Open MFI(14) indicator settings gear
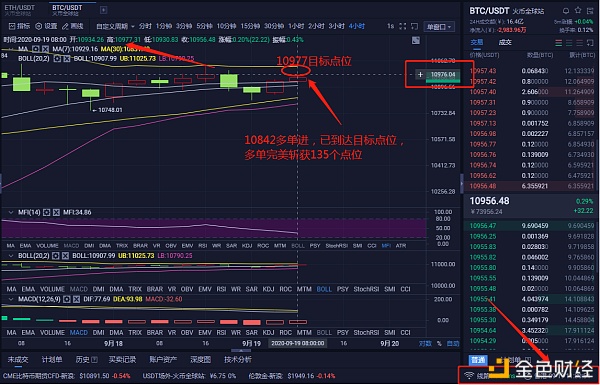Image resolution: width=600 pixels, height=385 pixels. coord(46,212)
